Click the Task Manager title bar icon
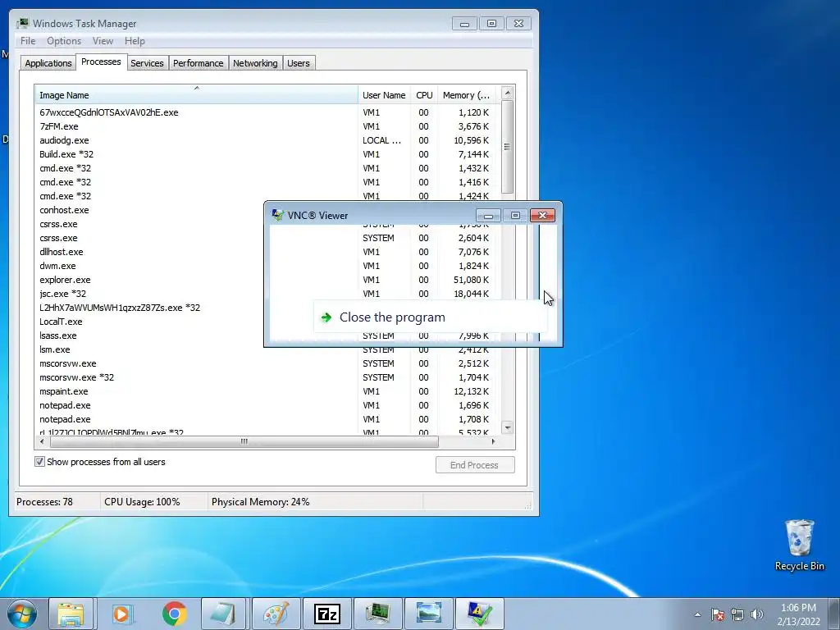840x630 pixels. pyautogui.click(x=22, y=24)
